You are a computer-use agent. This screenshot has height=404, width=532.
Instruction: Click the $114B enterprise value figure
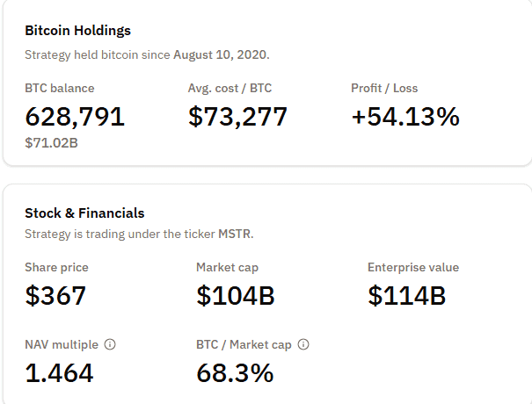(x=406, y=296)
